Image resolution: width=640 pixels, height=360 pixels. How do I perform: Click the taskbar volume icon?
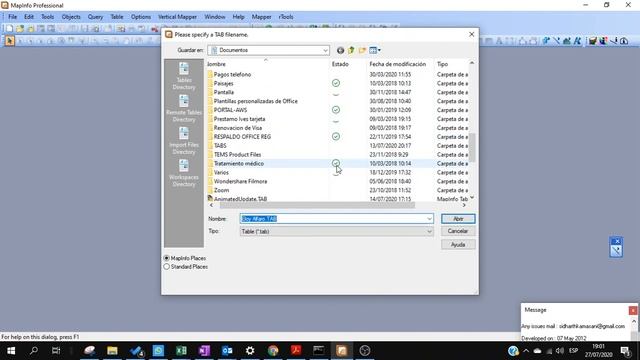(x=560, y=351)
